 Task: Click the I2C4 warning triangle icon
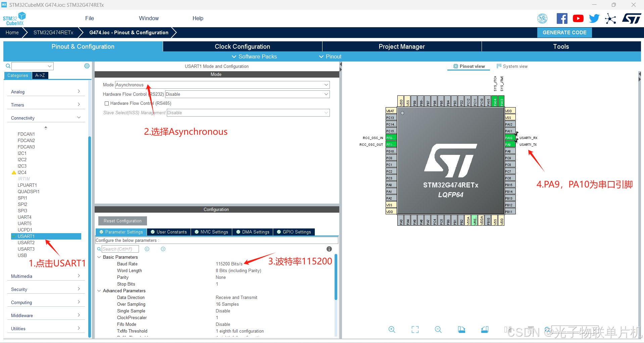(14, 172)
